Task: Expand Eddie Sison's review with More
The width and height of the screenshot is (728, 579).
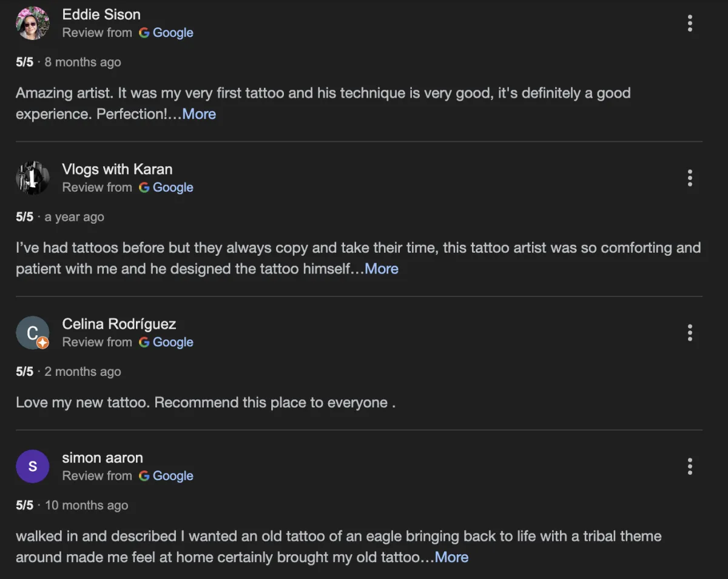Action: 199,114
